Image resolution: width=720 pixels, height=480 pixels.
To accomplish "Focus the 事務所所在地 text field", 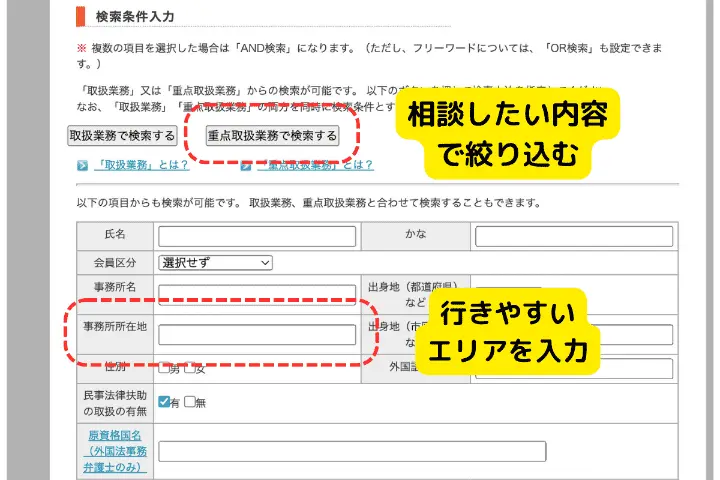I will [x=257, y=335].
